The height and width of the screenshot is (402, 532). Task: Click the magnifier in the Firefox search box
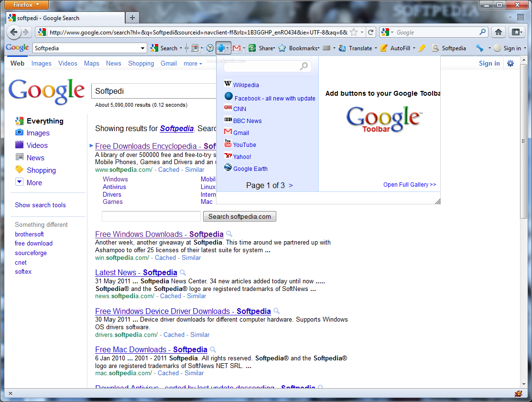point(482,32)
